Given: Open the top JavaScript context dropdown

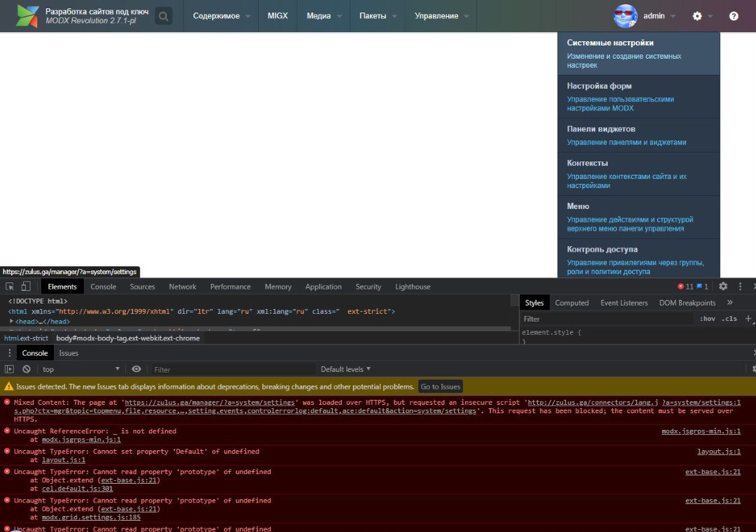Looking at the screenshot, I should point(81,369).
